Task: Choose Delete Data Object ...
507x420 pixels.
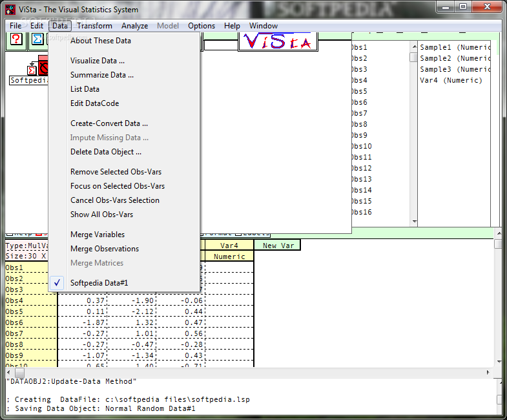Action: coord(124,152)
